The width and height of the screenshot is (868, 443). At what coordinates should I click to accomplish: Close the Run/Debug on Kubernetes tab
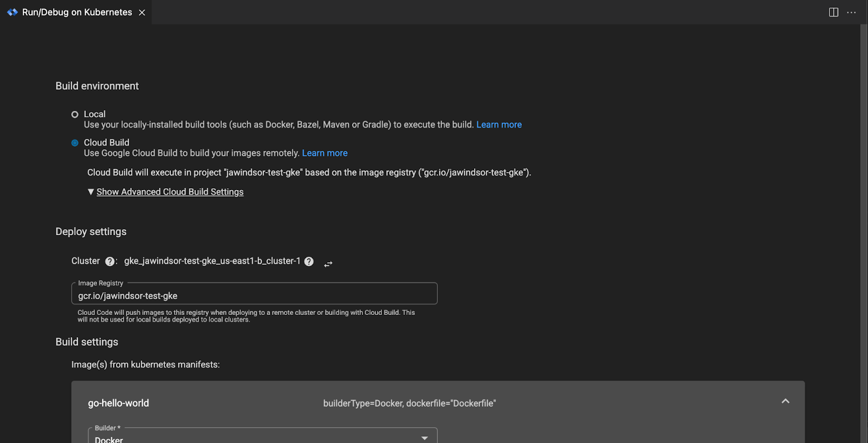tap(142, 12)
